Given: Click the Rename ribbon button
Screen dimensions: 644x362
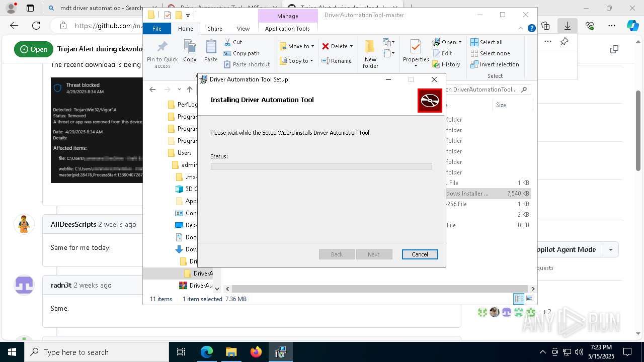Looking at the screenshot, I should click(x=337, y=61).
